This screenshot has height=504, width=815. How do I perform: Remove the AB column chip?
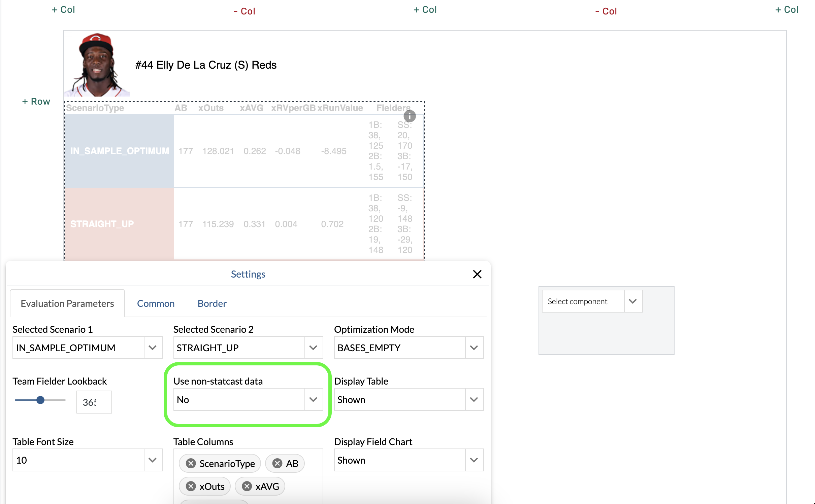pyautogui.click(x=276, y=463)
